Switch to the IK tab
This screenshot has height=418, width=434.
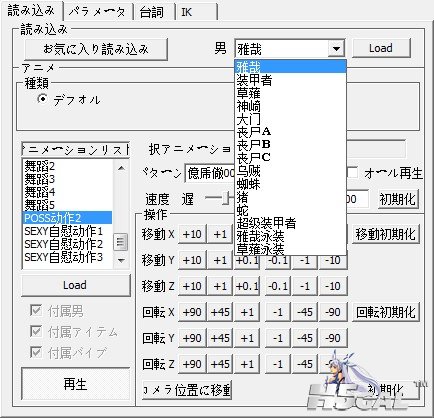(195, 13)
